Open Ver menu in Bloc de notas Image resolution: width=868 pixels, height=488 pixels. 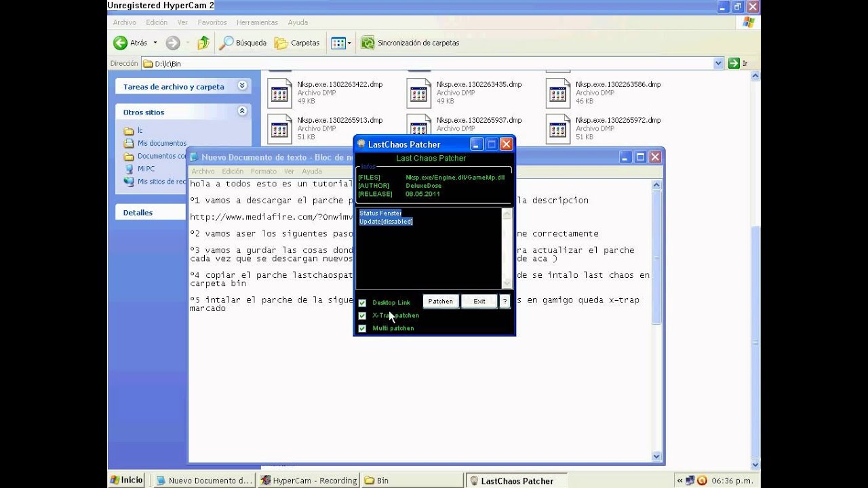pos(289,171)
